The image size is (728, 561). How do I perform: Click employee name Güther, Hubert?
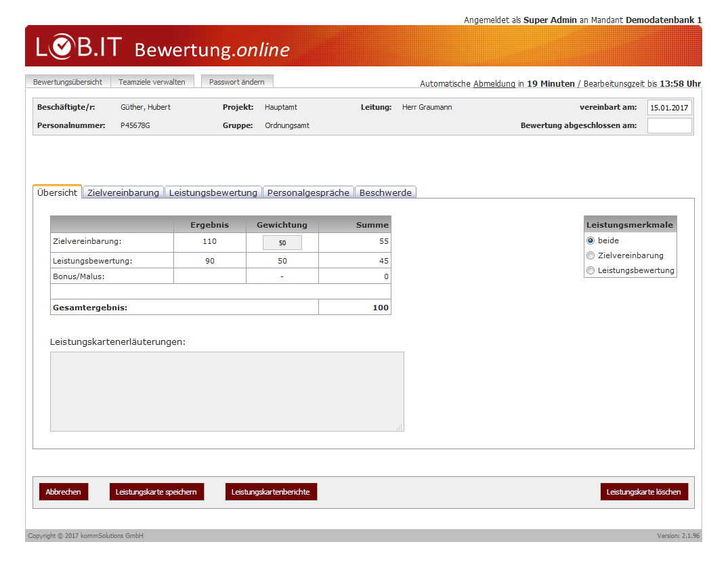(x=146, y=107)
